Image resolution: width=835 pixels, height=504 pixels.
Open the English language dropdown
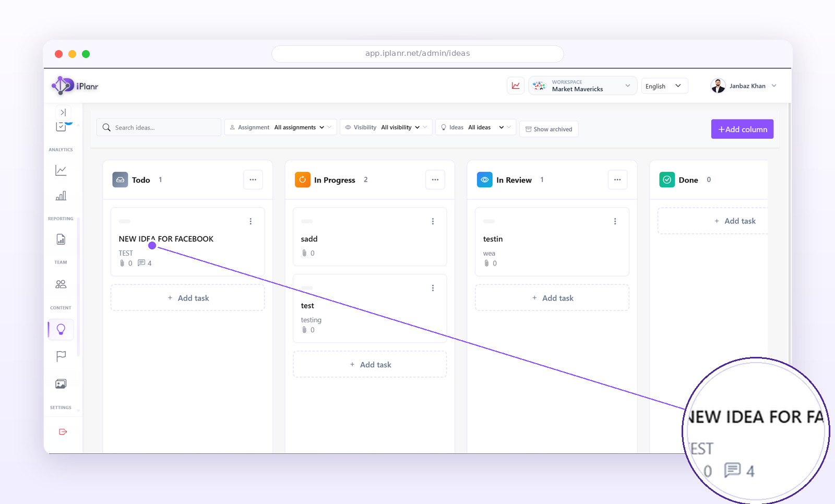(664, 86)
